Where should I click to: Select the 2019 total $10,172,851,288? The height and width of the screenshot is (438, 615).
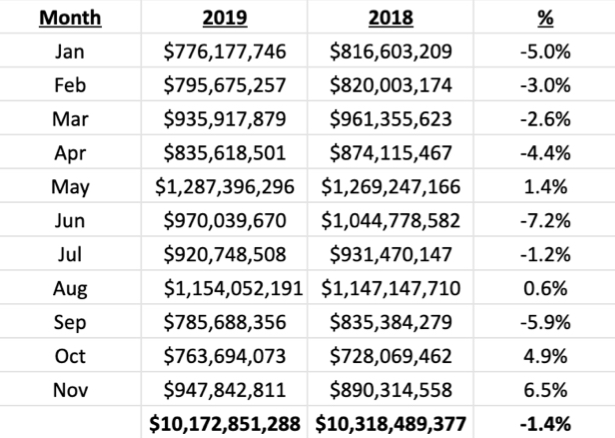click(x=225, y=424)
